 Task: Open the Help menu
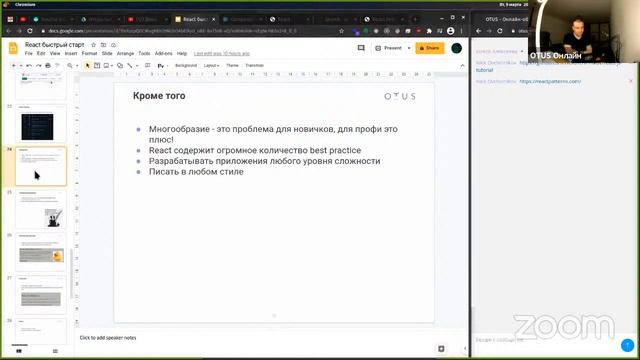(x=182, y=53)
